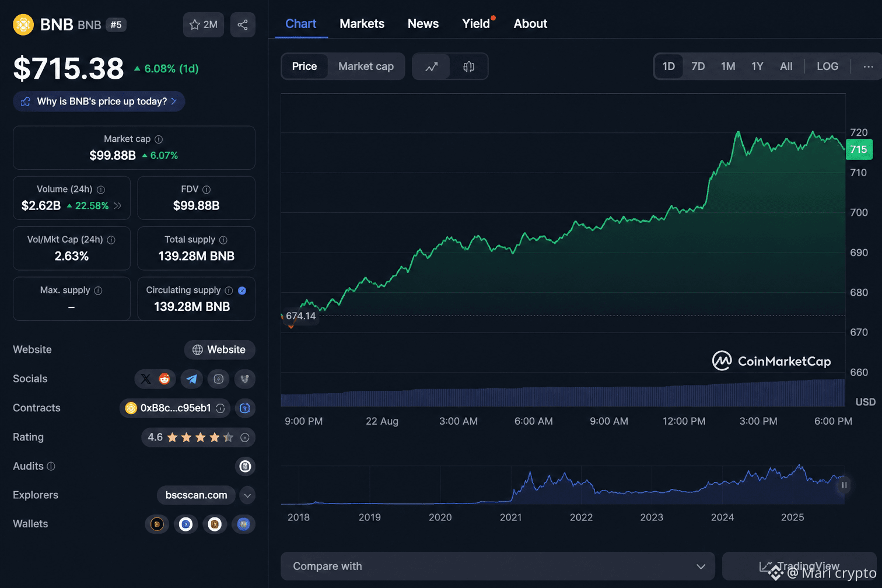882x588 pixels.
Task: Open the Yield tab
Action: point(476,24)
